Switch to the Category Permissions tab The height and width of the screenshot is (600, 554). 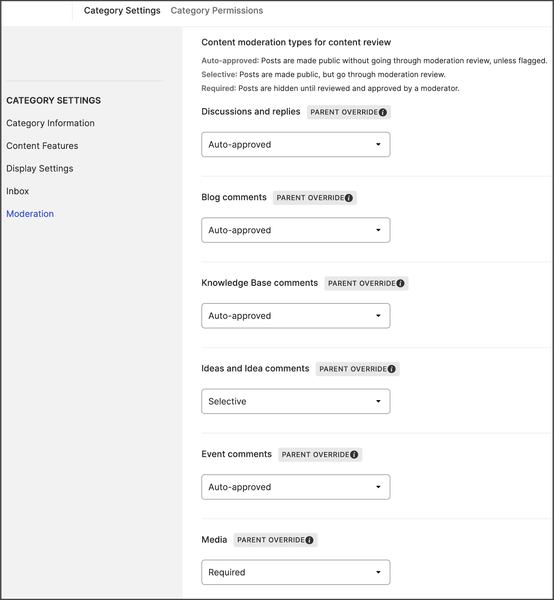[217, 11]
